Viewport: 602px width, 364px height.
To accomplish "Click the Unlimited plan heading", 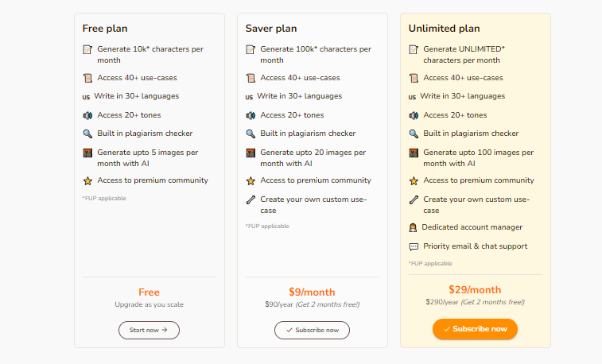I will point(444,29).
